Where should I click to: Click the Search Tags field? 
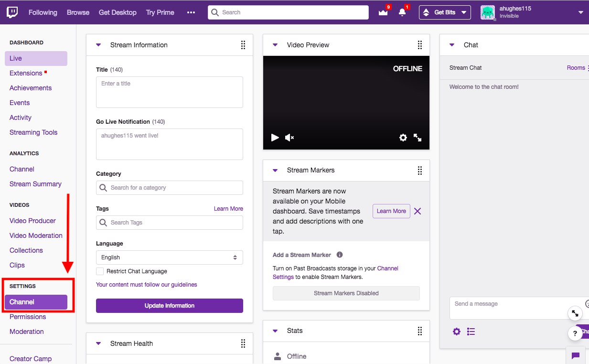[170, 223]
